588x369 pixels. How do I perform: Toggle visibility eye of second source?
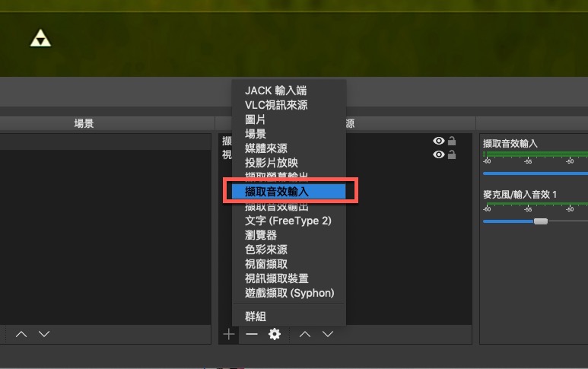tap(439, 154)
